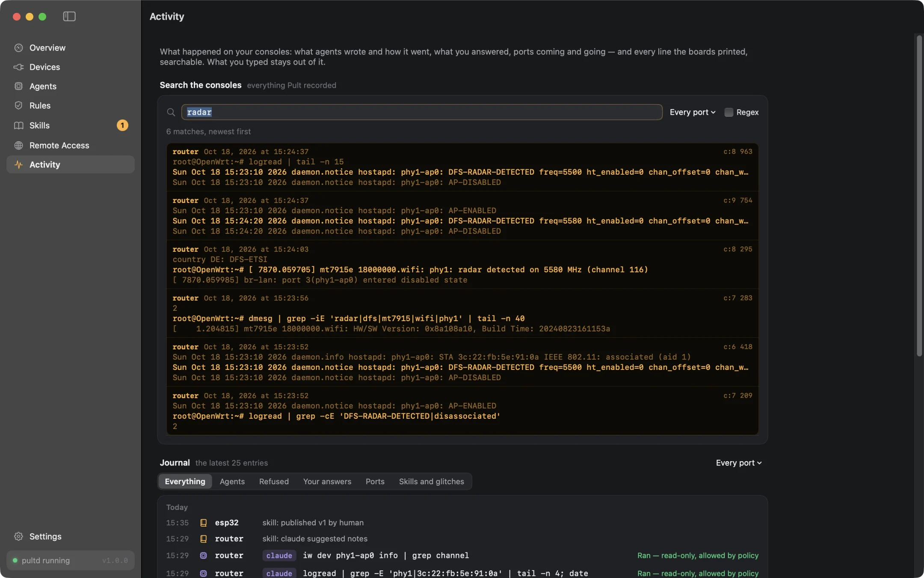
Task: Click the pultd running green status dot
Action: click(x=15, y=560)
